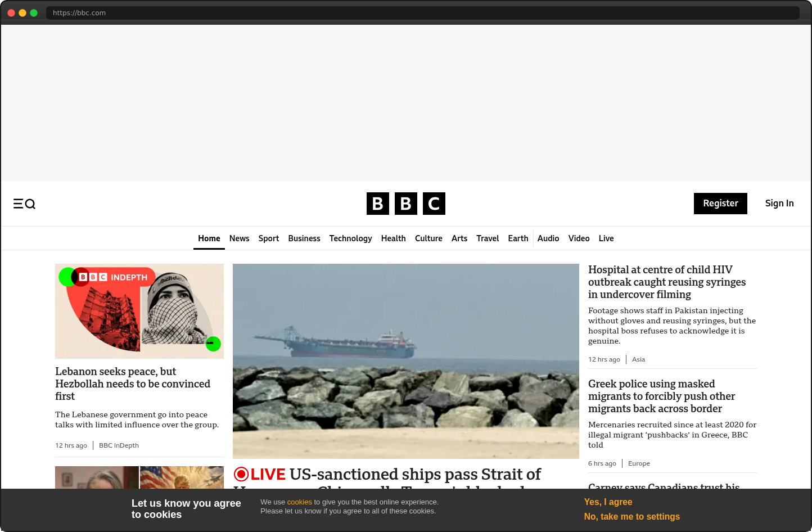Click the BBC logo
Image resolution: width=812 pixels, height=532 pixels.
click(405, 204)
